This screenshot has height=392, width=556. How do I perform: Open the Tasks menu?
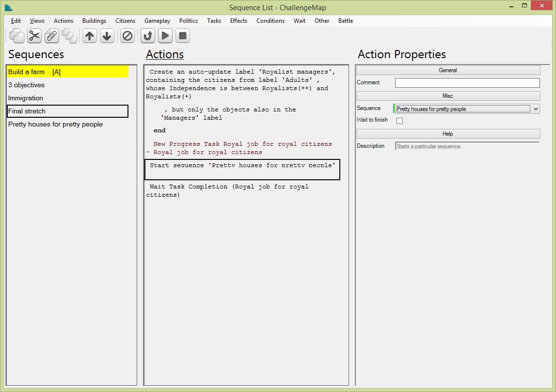214,21
